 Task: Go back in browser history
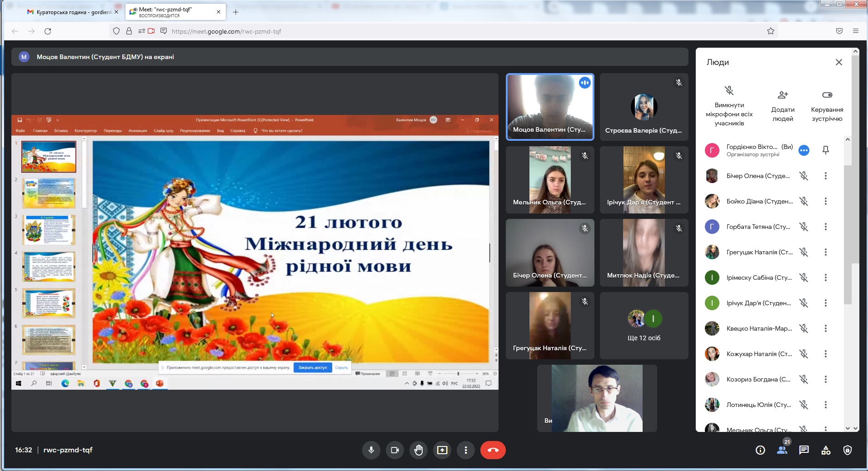pyautogui.click(x=15, y=31)
